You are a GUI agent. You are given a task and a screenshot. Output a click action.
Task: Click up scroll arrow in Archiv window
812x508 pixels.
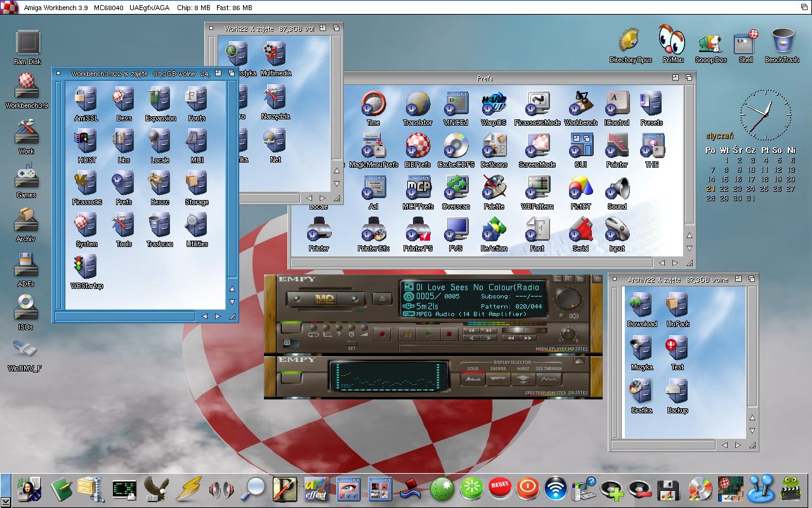pos(752,418)
